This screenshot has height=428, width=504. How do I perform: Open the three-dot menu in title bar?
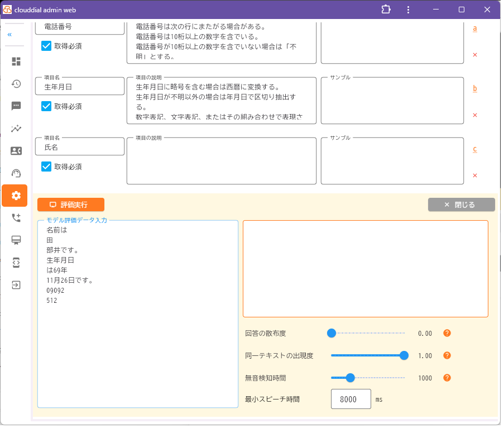[409, 9]
